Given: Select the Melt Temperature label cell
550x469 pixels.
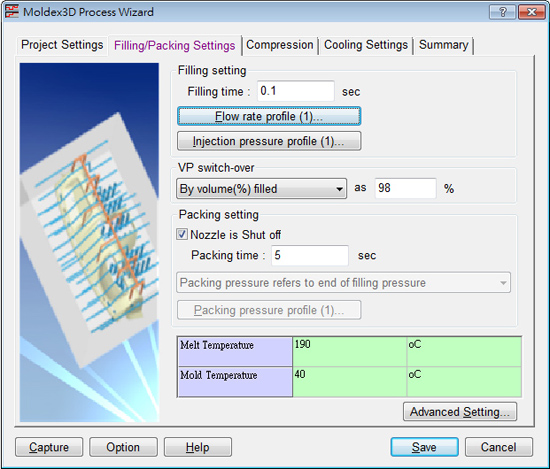Looking at the screenshot, I should point(235,352).
